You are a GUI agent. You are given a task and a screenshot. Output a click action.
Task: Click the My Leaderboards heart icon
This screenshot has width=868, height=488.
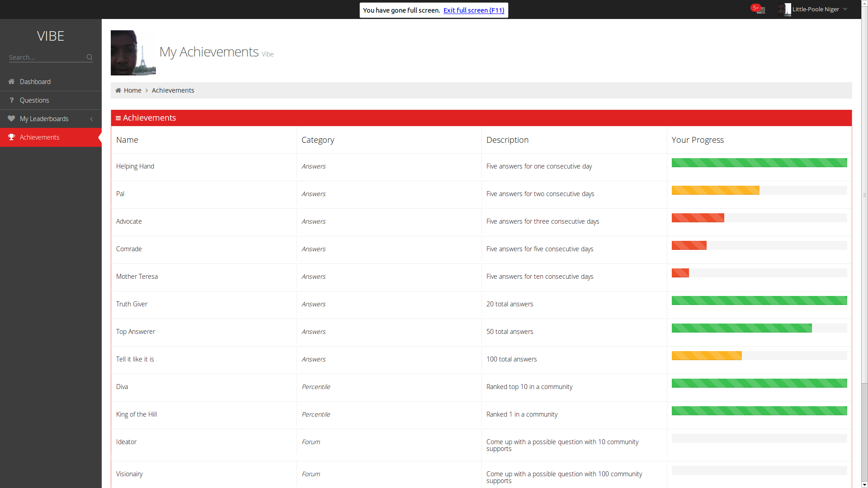click(11, 119)
